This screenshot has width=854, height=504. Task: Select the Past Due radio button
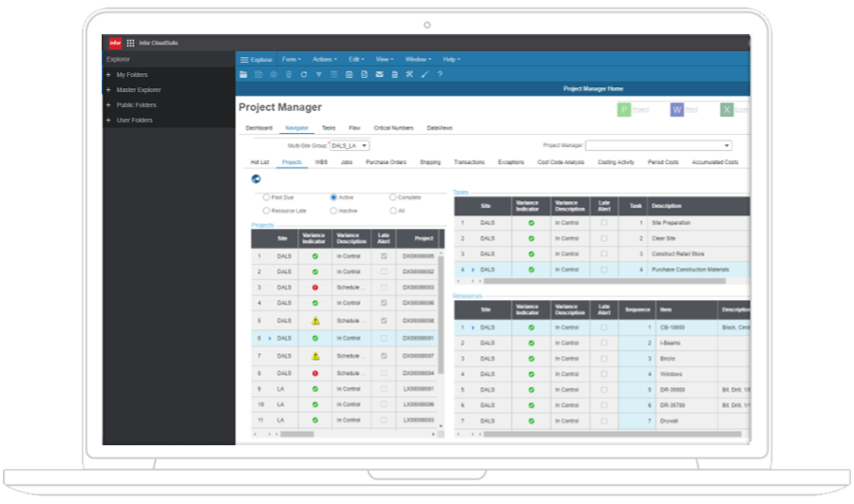click(x=266, y=197)
